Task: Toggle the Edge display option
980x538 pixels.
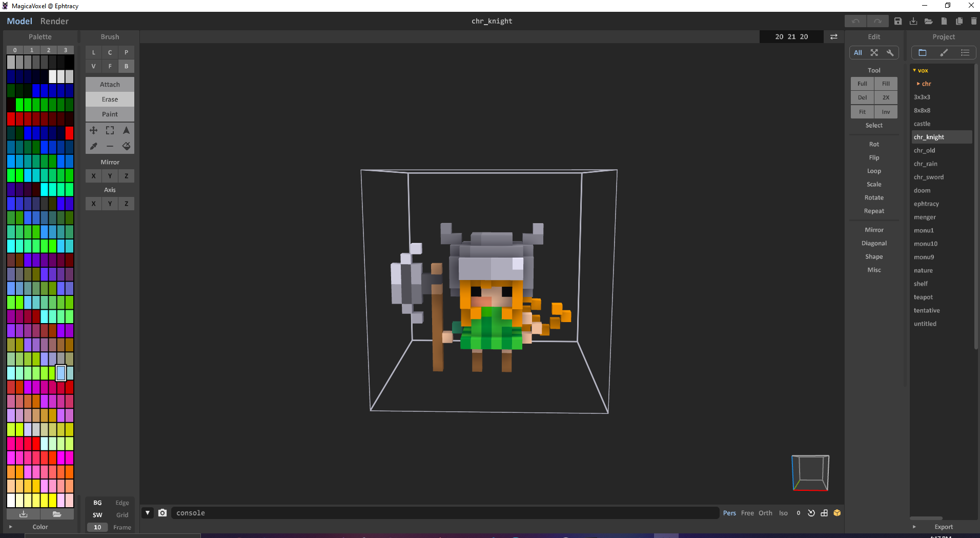Action: point(122,503)
